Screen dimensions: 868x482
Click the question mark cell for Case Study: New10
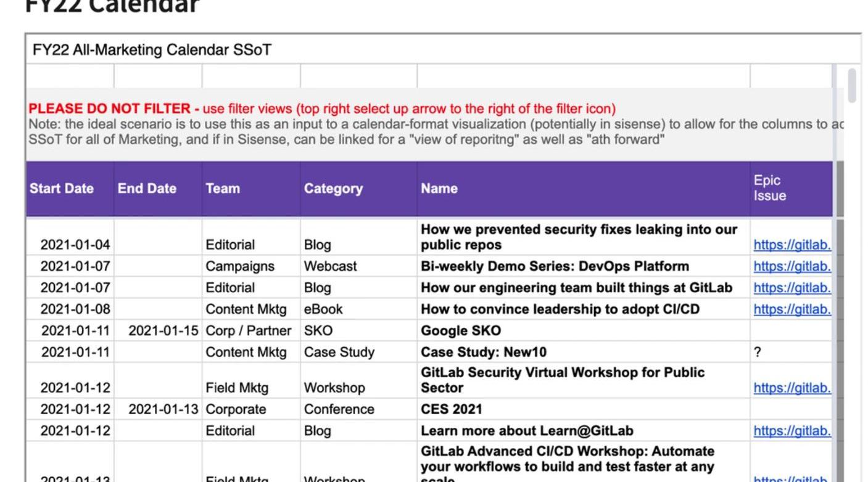click(x=758, y=353)
